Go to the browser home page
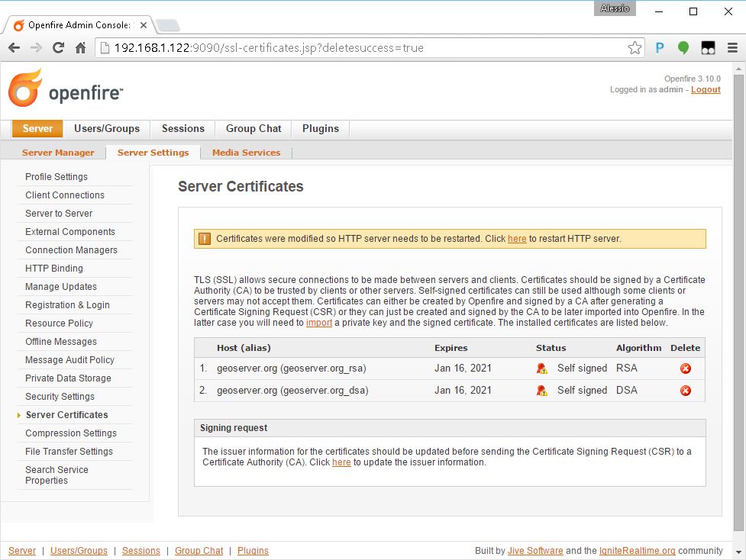 coord(80,48)
